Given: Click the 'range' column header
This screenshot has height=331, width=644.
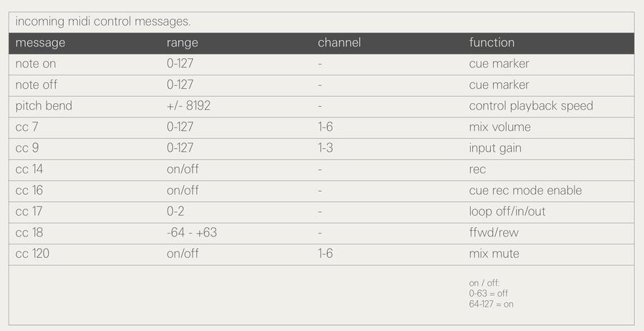Looking at the screenshot, I should [182, 43].
